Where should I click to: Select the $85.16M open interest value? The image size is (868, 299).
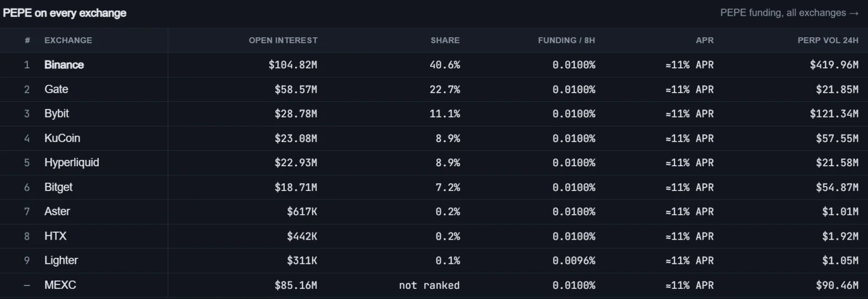point(296,285)
